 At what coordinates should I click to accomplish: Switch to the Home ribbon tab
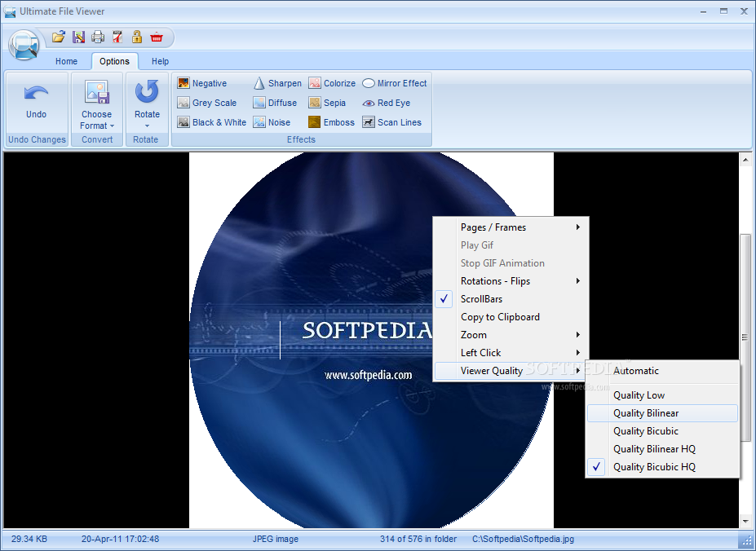[x=66, y=61]
